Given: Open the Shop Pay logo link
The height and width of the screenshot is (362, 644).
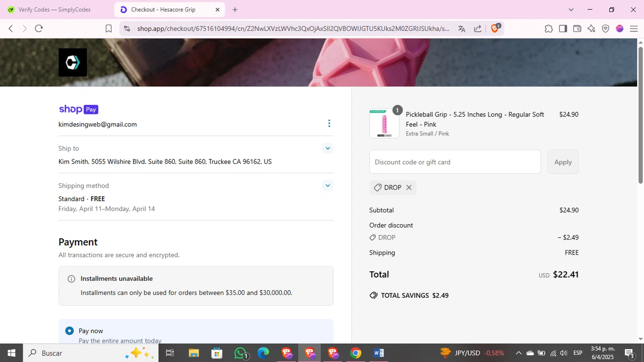Looking at the screenshot, I should pyautogui.click(x=79, y=110).
